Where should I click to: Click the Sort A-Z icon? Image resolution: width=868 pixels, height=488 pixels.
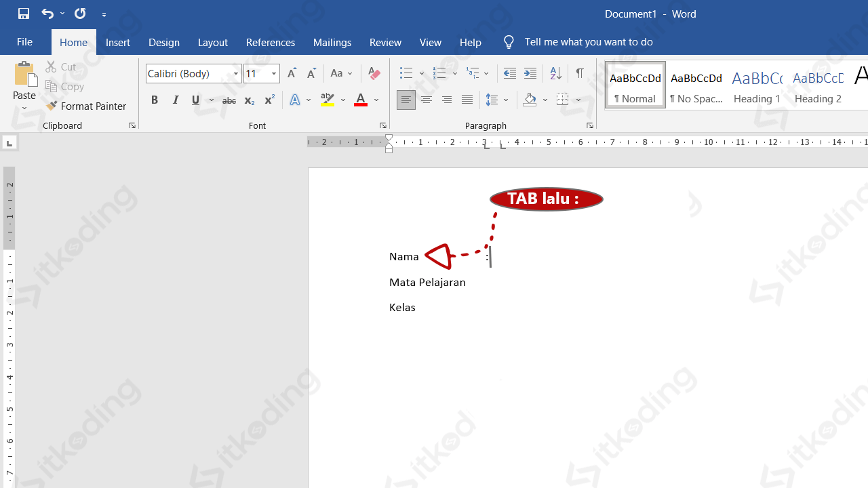pos(555,73)
